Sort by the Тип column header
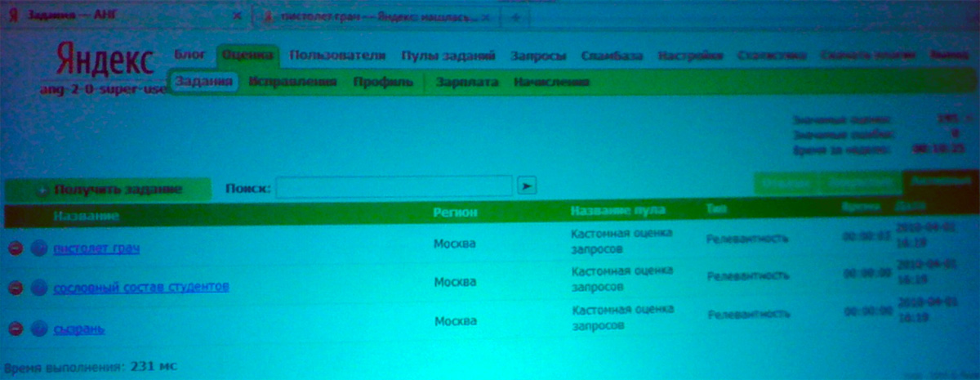Image resolution: width=980 pixels, height=380 pixels. (716, 209)
